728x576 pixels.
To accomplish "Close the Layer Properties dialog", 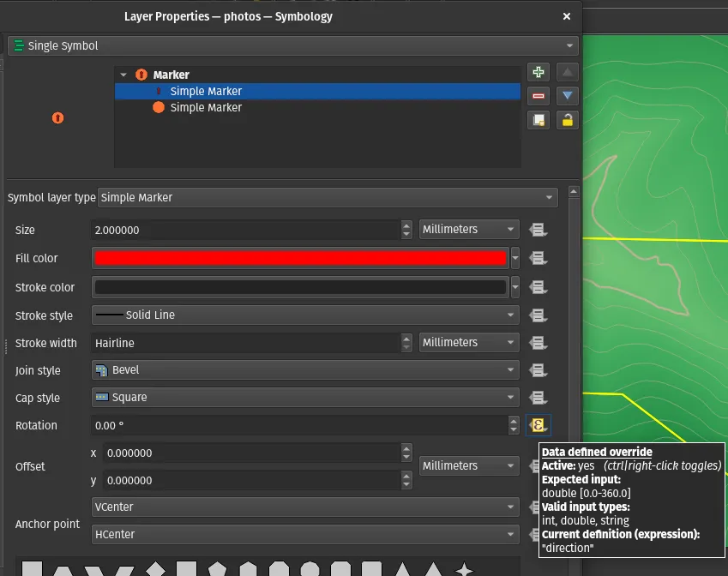I will click(x=566, y=16).
